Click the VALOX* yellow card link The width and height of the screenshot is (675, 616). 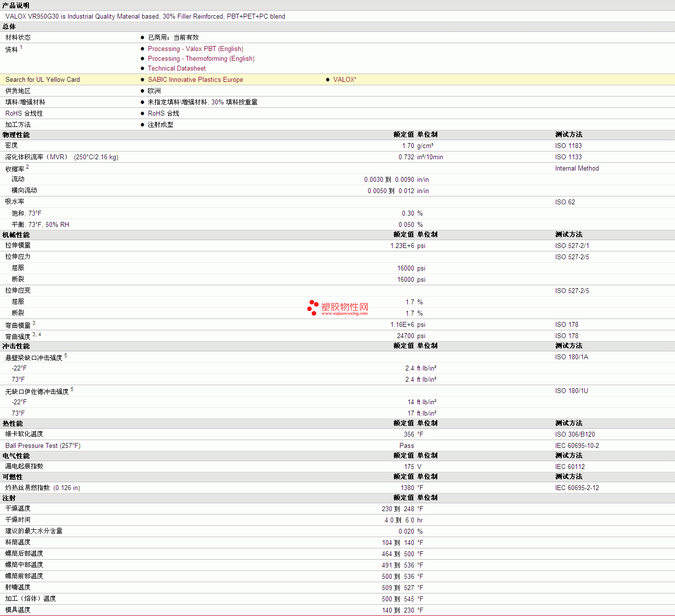point(345,80)
